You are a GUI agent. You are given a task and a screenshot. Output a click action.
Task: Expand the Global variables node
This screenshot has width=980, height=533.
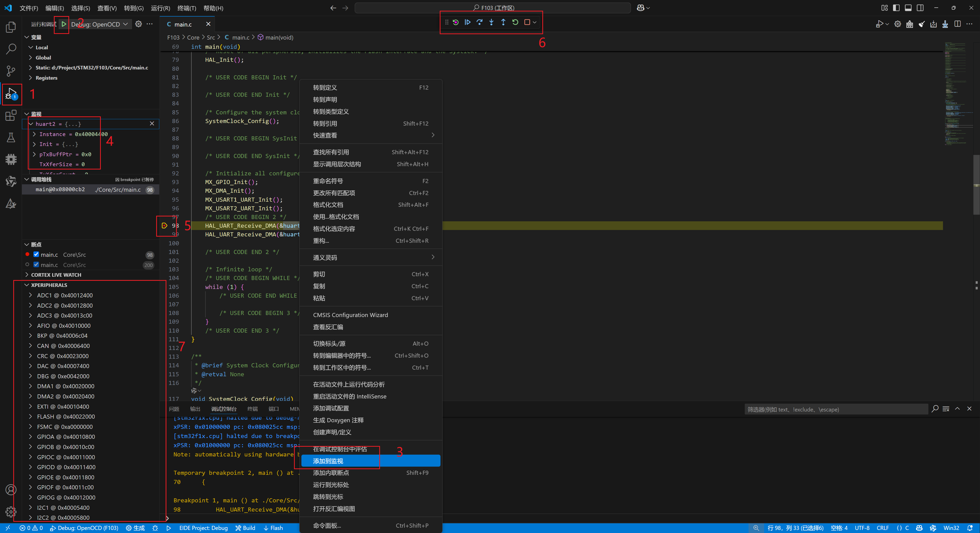click(x=30, y=57)
